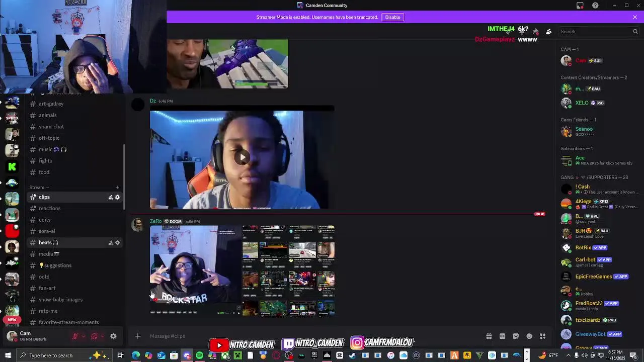Image resolution: width=644 pixels, height=362 pixels.
Task: Switch to the reactions channel
Action: tap(74, 208)
